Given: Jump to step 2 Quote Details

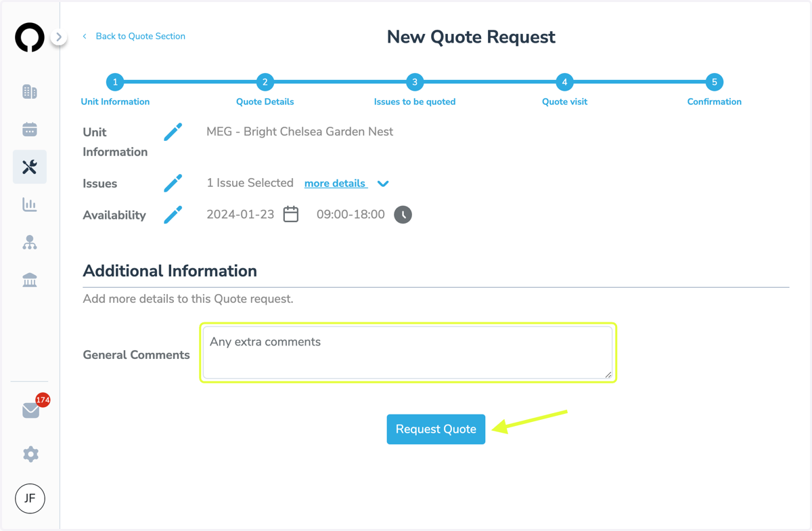Looking at the screenshot, I should pyautogui.click(x=265, y=82).
